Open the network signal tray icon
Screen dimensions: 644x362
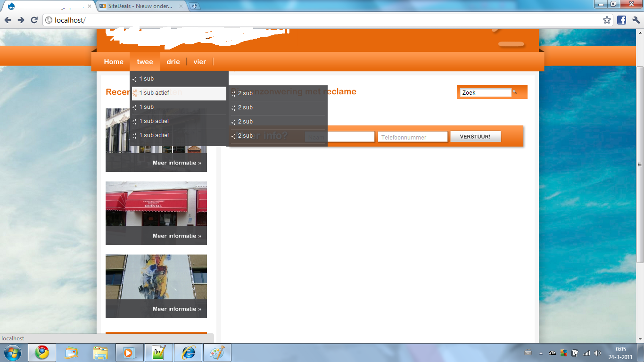click(x=586, y=353)
